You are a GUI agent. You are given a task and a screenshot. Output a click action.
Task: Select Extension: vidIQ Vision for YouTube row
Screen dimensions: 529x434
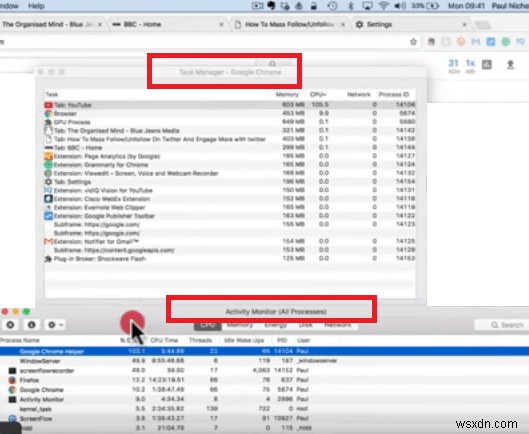click(230, 190)
